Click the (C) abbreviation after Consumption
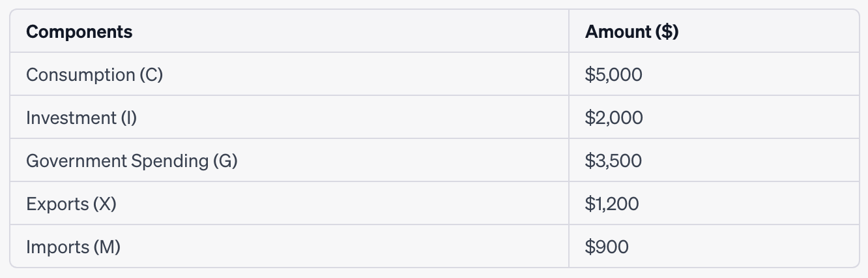 coord(151,75)
